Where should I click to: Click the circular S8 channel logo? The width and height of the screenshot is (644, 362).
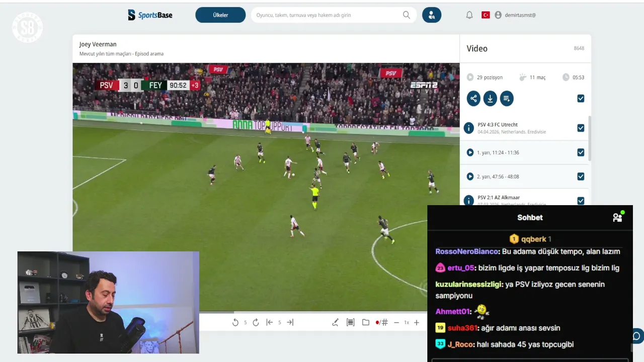click(27, 28)
